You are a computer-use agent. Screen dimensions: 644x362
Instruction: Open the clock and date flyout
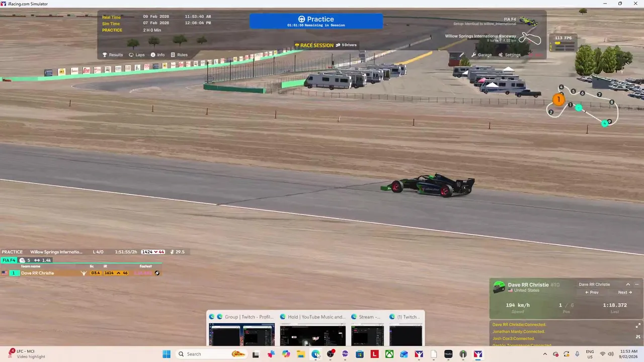tap(628, 354)
